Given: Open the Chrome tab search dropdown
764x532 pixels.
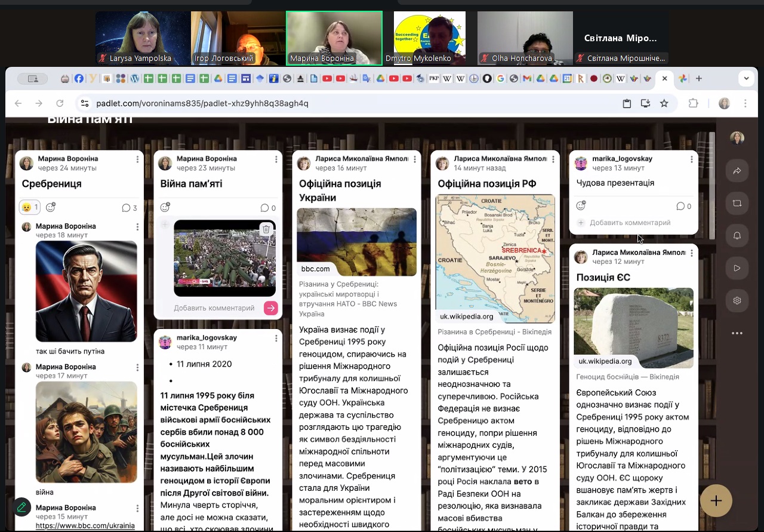Looking at the screenshot, I should [x=745, y=78].
